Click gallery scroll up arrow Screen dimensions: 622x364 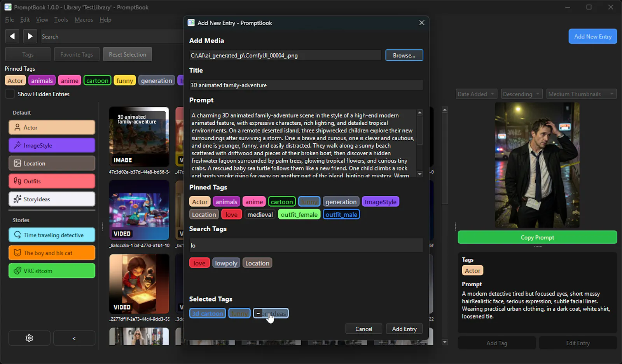[x=445, y=110]
